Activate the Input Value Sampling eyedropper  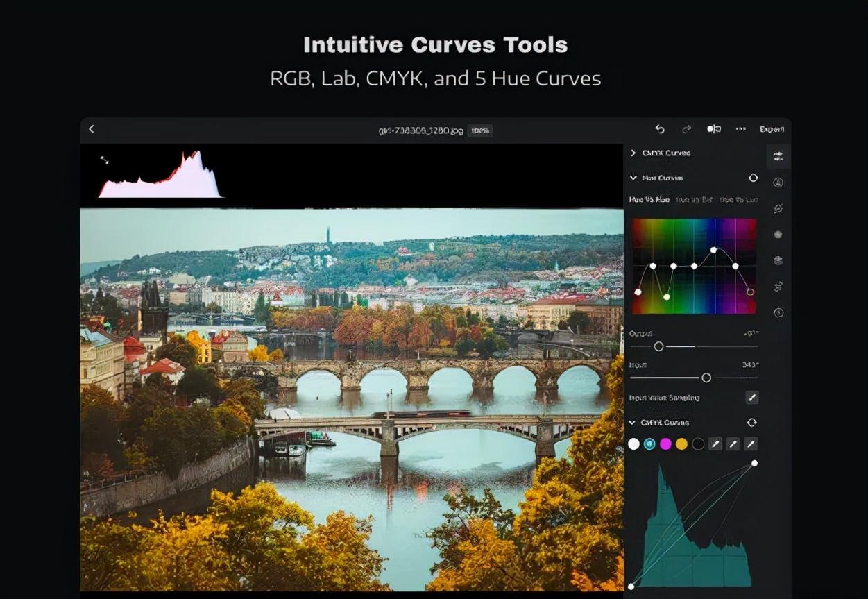(x=751, y=398)
